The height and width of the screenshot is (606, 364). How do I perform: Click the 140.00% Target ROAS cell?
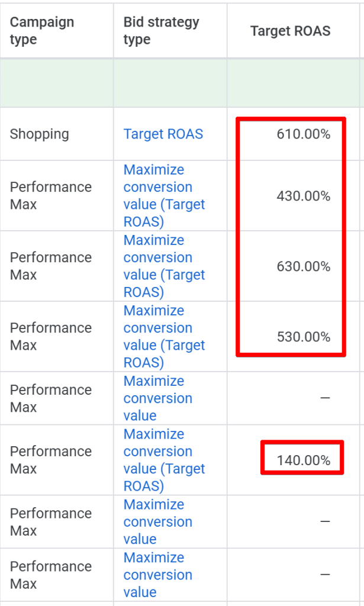click(303, 460)
